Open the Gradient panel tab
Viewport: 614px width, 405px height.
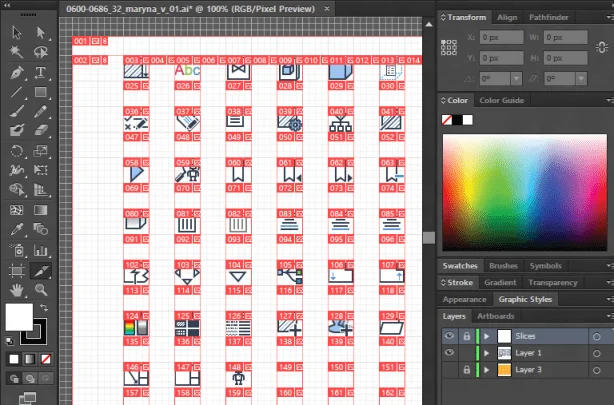[500, 282]
